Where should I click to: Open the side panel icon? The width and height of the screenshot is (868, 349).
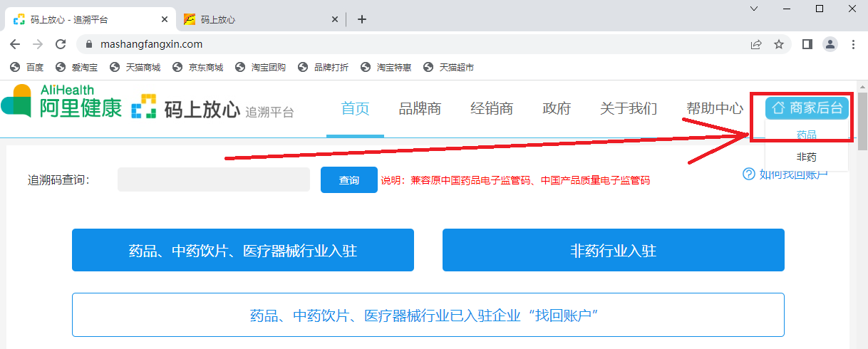click(x=807, y=44)
